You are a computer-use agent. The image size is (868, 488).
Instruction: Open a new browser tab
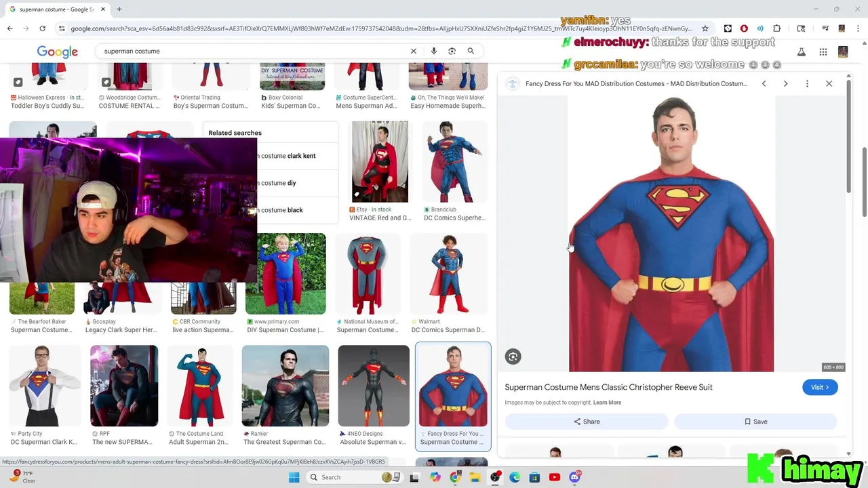click(x=119, y=9)
